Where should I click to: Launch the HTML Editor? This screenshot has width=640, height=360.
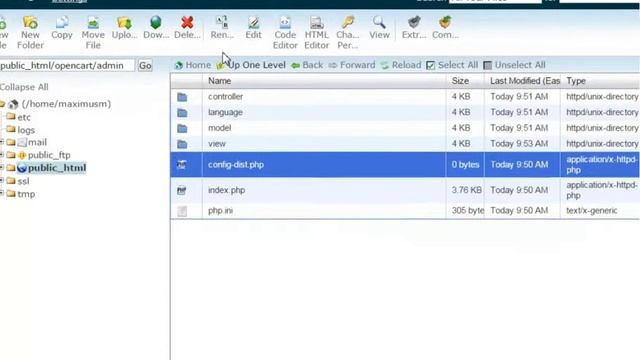pyautogui.click(x=316, y=33)
